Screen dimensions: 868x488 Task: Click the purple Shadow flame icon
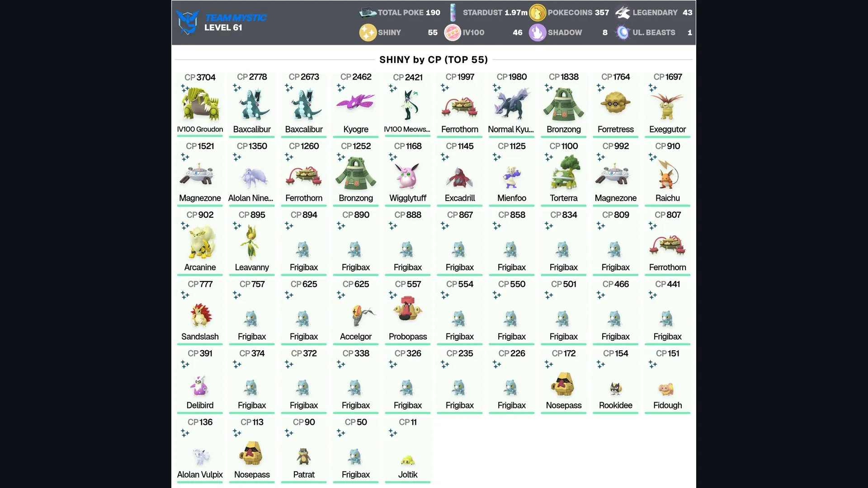(x=538, y=33)
